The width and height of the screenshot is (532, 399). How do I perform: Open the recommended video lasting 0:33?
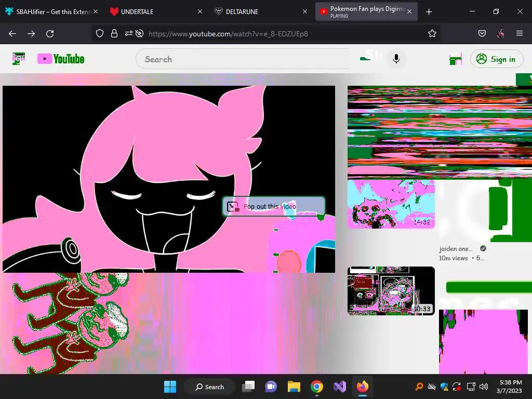point(391,291)
